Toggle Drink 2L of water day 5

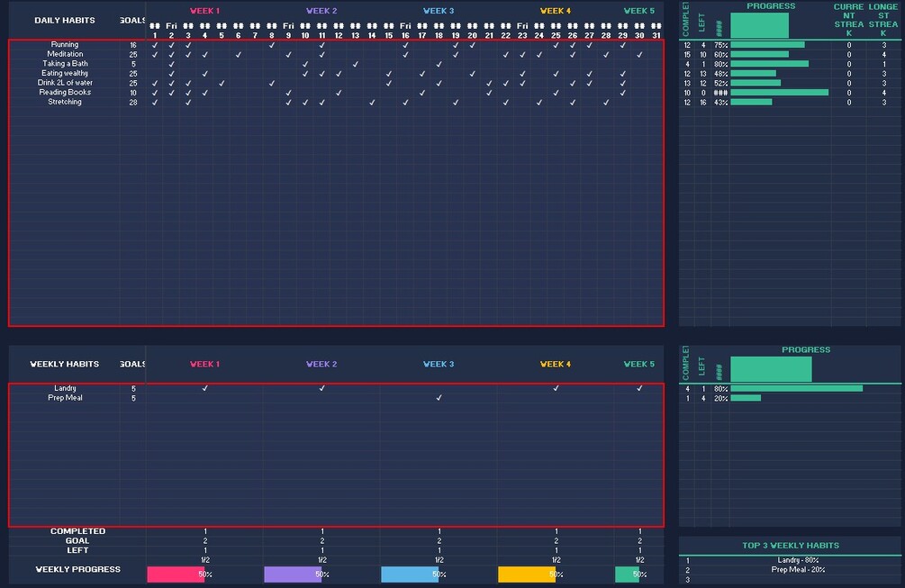pyautogui.click(x=222, y=83)
